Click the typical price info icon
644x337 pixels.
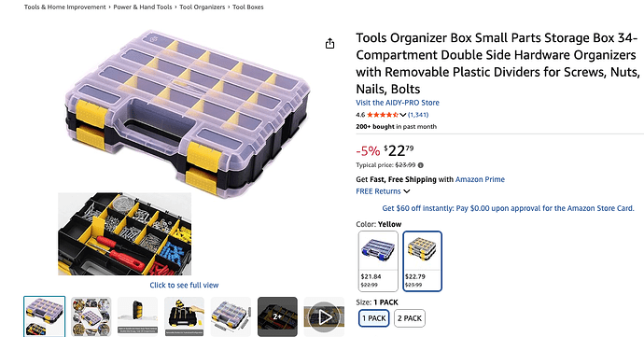(x=421, y=165)
